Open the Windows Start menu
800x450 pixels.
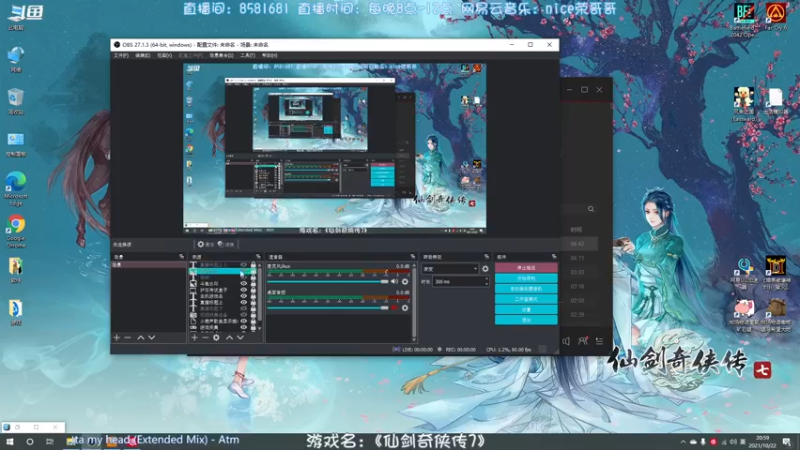[10, 442]
